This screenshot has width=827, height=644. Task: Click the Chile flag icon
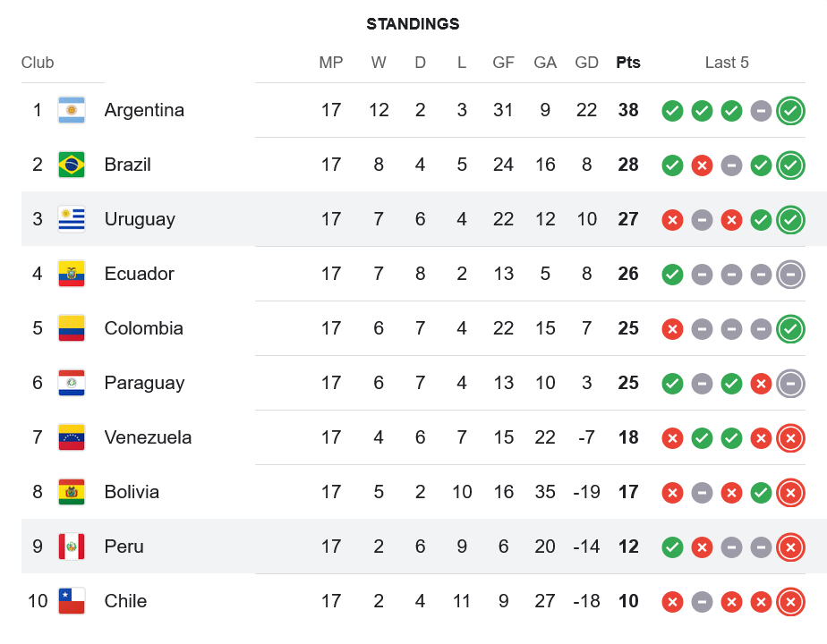click(x=72, y=601)
